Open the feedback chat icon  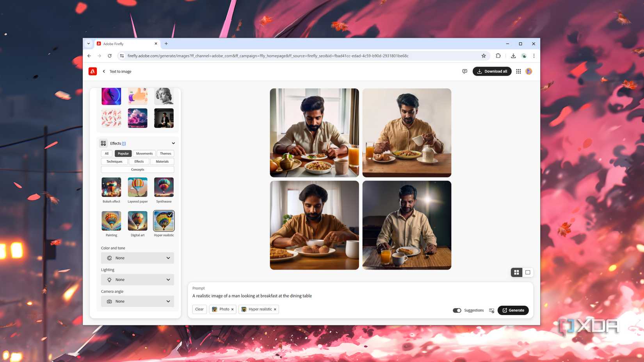coord(464,71)
